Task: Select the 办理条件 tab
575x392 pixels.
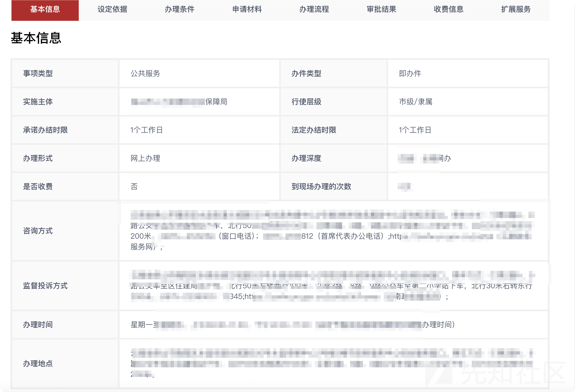Action: click(x=179, y=9)
